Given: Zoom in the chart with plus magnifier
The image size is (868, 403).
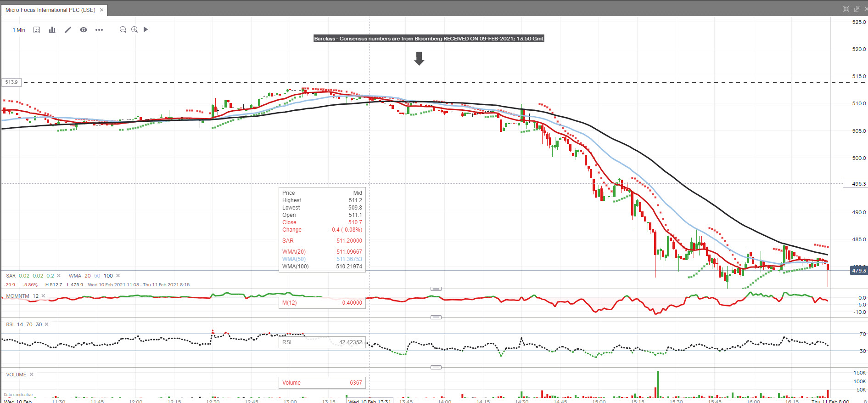Looking at the screenshot, I should [x=134, y=30].
